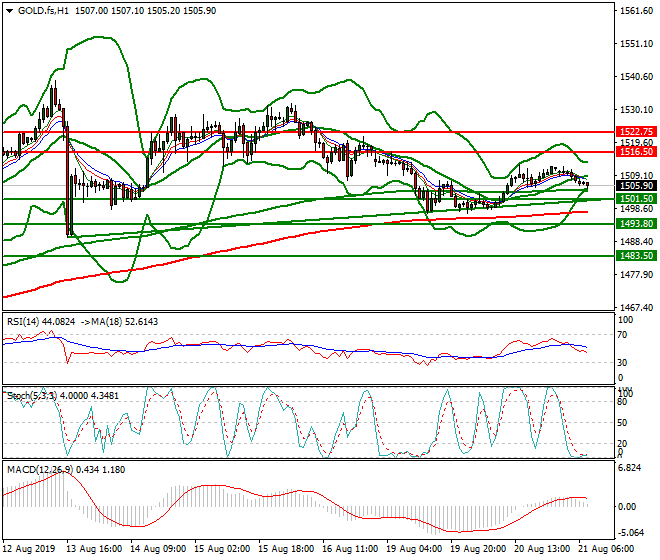Click the 16 Aug 11:00 time label
The height and width of the screenshot is (560, 660).
coord(351,549)
